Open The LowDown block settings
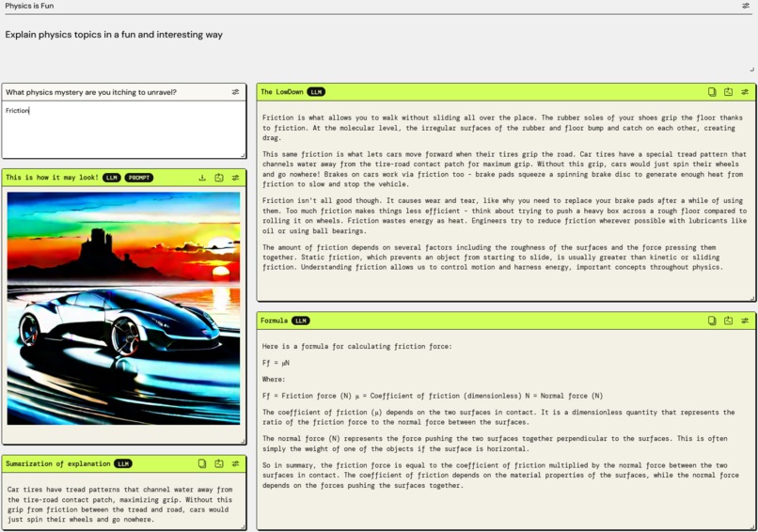Viewport: 758px width, 532px height. [x=745, y=92]
